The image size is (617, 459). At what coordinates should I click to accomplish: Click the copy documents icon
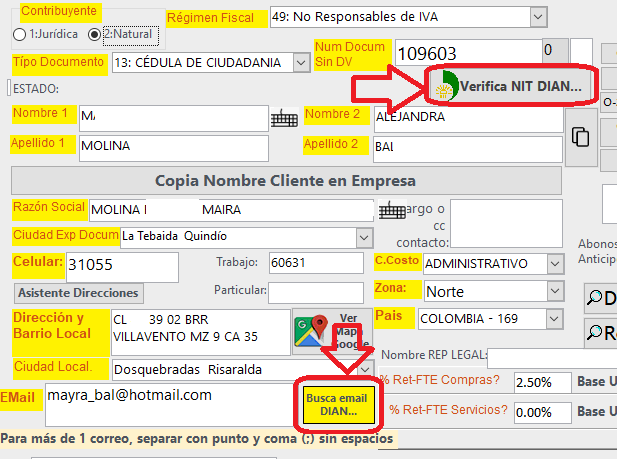pyautogui.click(x=579, y=136)
